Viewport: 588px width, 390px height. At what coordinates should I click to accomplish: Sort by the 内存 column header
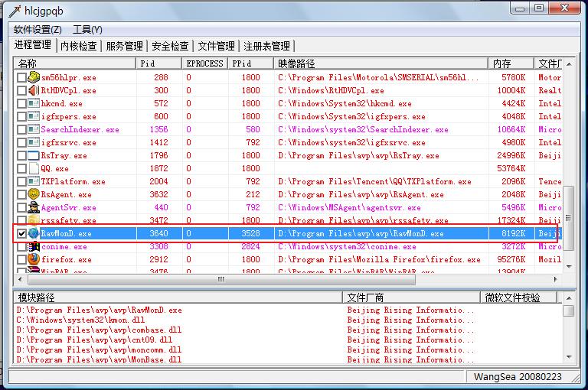[511, 63]
